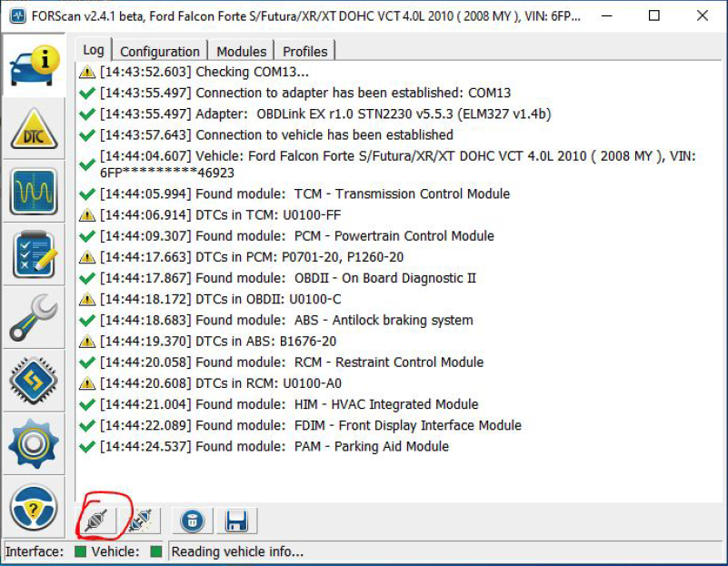Viewport: 728px width, 566px height.
Task: Switch to the Profiles tab
Action: tap(305, 51)
